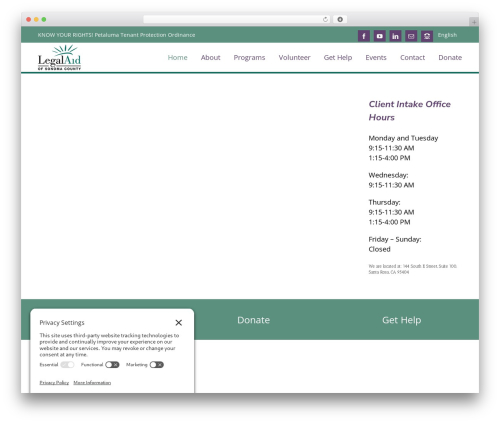Click the Client Intake Office Hours heading

pos(409,111)
